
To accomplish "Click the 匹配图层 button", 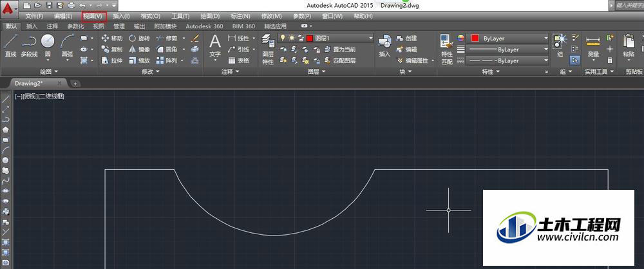I will click(x=339, y=60).
